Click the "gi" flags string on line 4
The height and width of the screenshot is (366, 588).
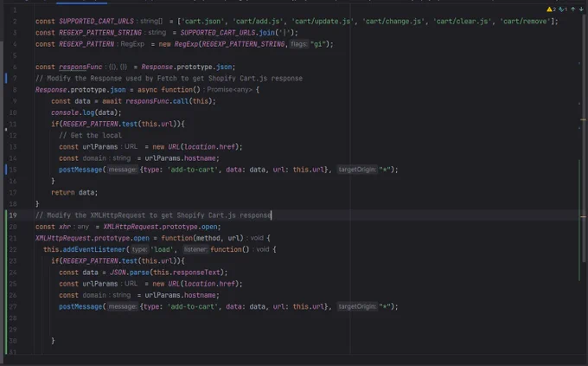click(x=316, y=44)
